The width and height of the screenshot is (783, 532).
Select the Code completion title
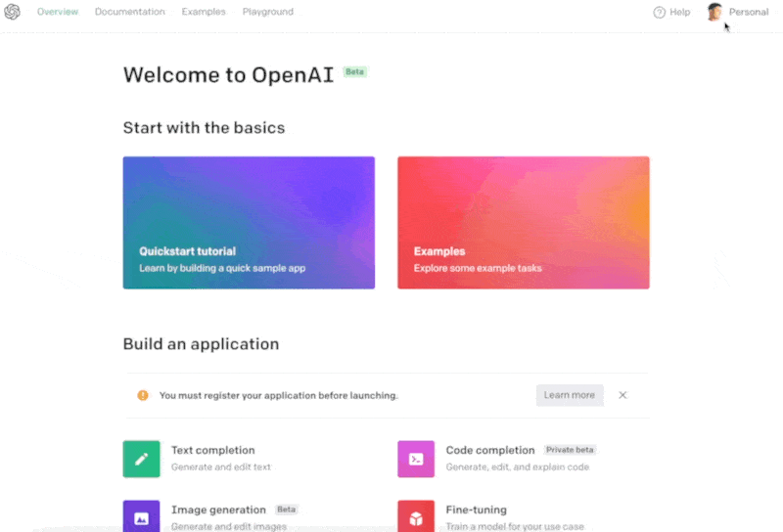pos(490,450)
